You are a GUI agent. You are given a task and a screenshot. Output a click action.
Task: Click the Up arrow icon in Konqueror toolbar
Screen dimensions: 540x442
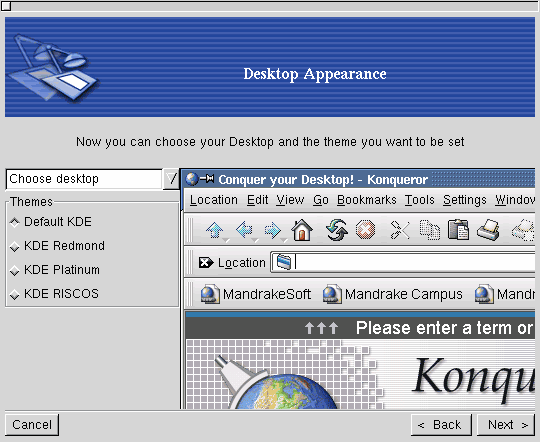pyautogui.click(x=215, y=230)
